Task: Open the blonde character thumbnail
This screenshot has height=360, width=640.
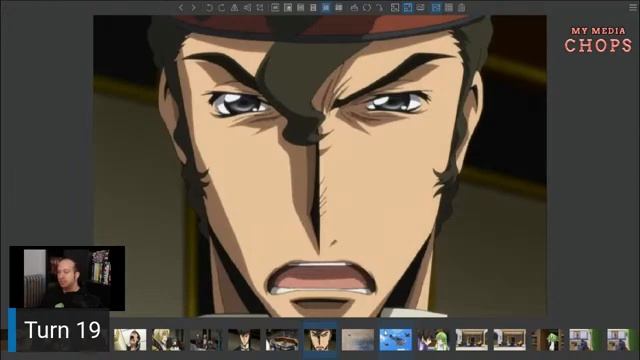Action: click(168, 340)
